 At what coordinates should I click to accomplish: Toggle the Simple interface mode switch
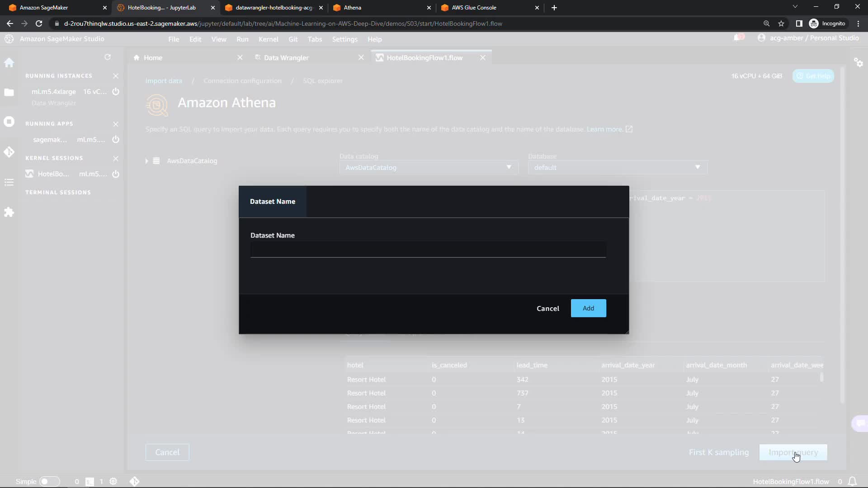49,482
